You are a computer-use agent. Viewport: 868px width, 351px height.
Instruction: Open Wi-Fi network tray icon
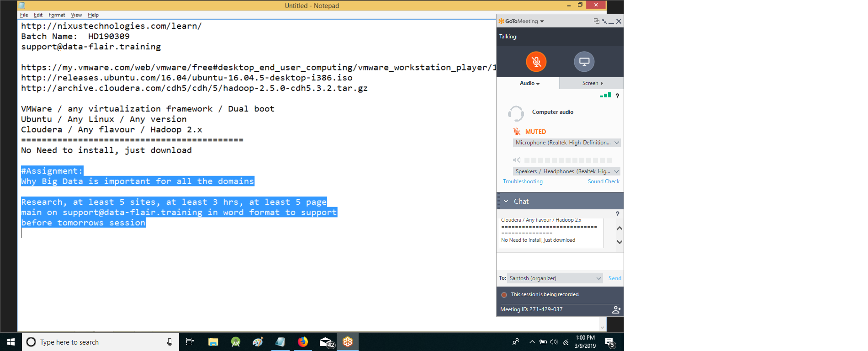[566, 342]
